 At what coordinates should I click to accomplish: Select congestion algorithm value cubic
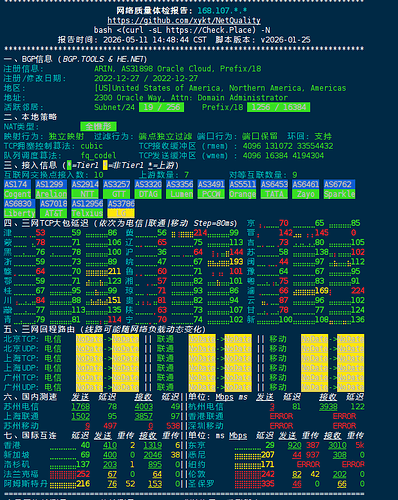(91, 146)
